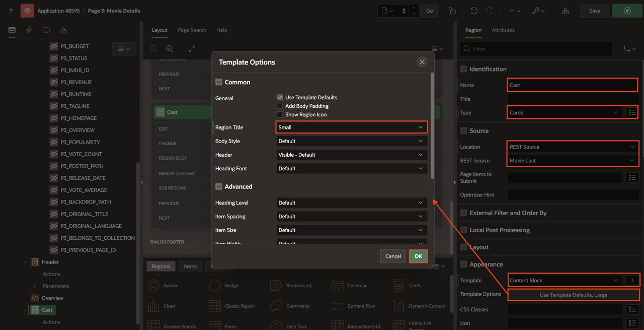Open the Page Search tab
Image resolution: width=644 pixels, height=330 pixels.
pos(192,30)
